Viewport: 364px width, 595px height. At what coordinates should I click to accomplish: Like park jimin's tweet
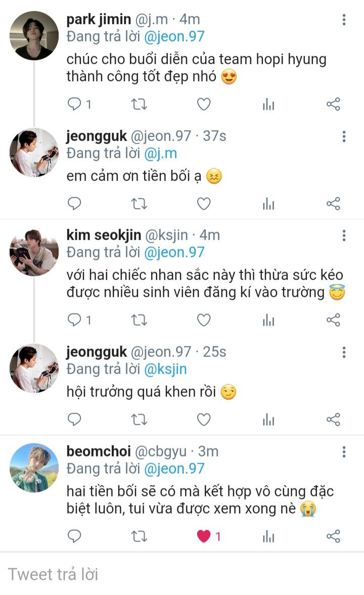[x=204, y=104]
